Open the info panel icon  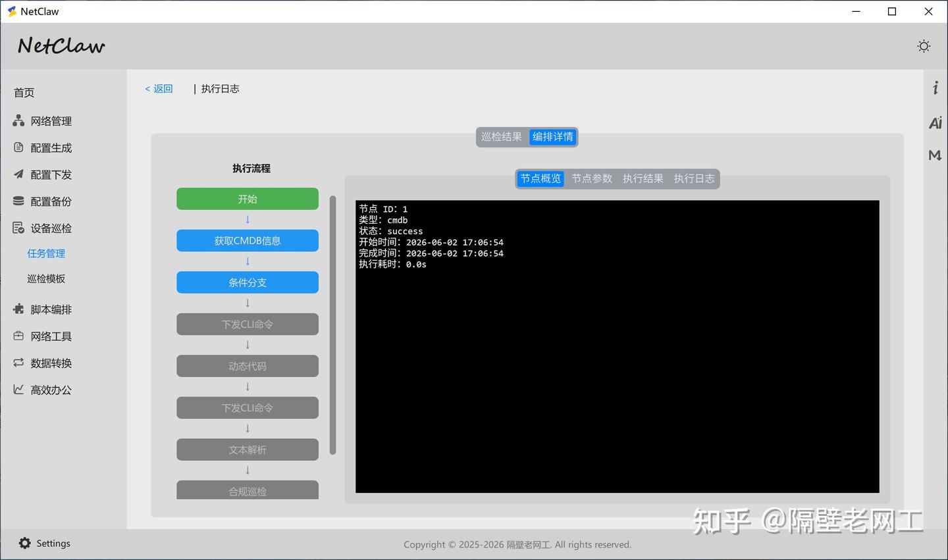935,88
